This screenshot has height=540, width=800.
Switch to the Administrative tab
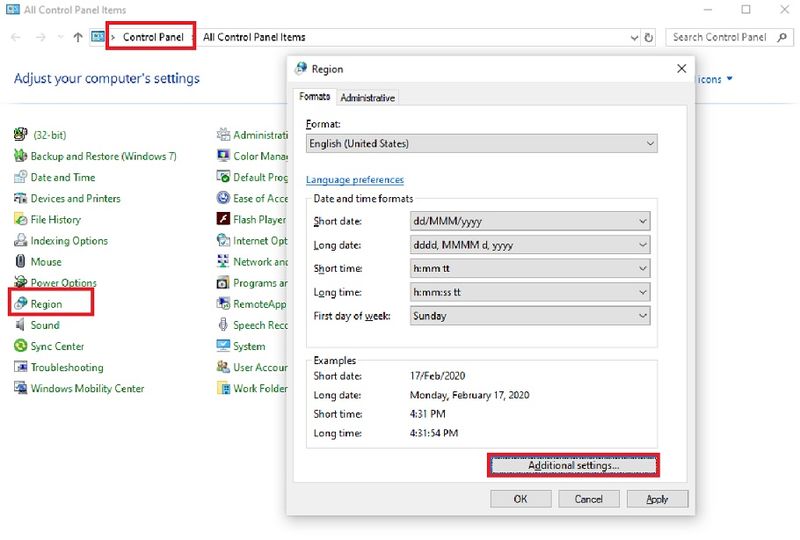[x=367, y=97]
